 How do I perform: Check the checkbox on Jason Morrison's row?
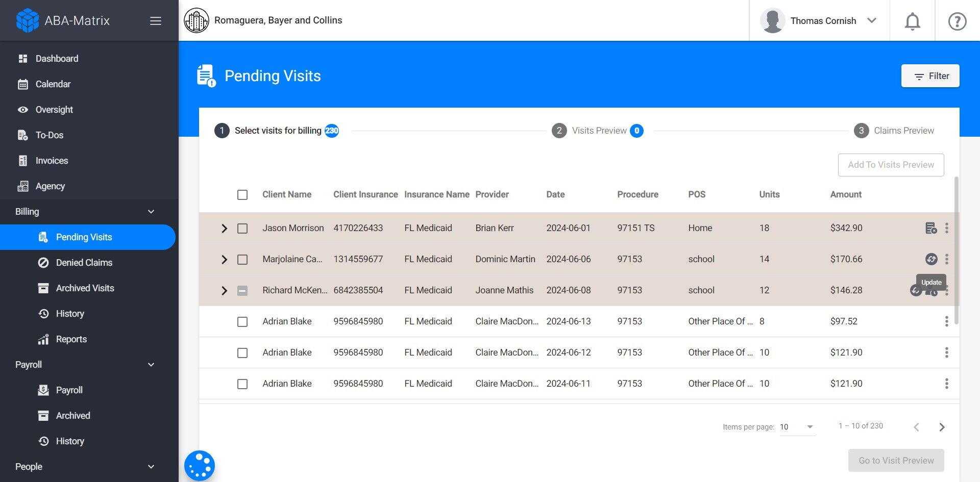click(x=242, y=229)
